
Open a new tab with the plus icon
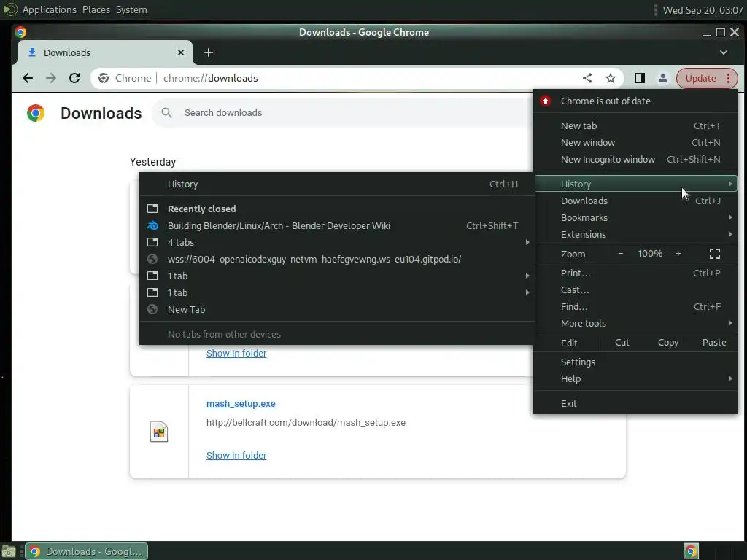208,52
